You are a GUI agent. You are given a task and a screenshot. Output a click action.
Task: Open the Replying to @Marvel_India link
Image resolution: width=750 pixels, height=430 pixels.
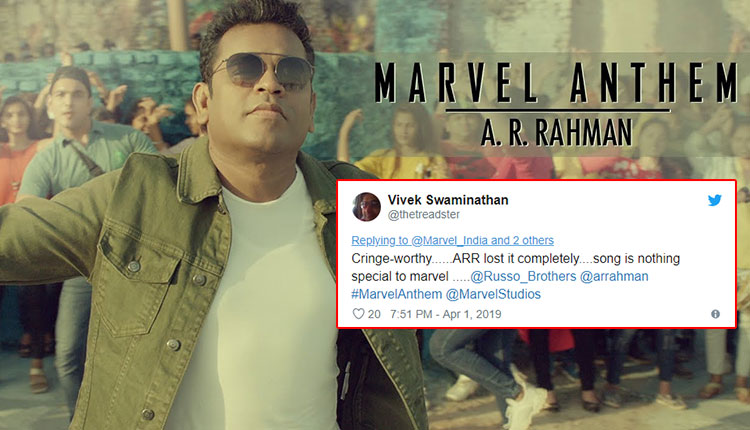pos(452,240)
